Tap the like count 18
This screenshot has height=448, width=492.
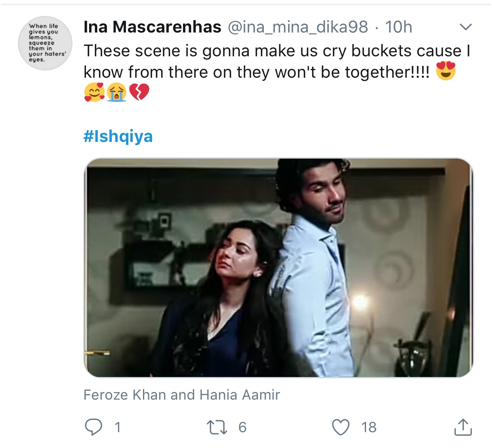[x=369, y=427]
